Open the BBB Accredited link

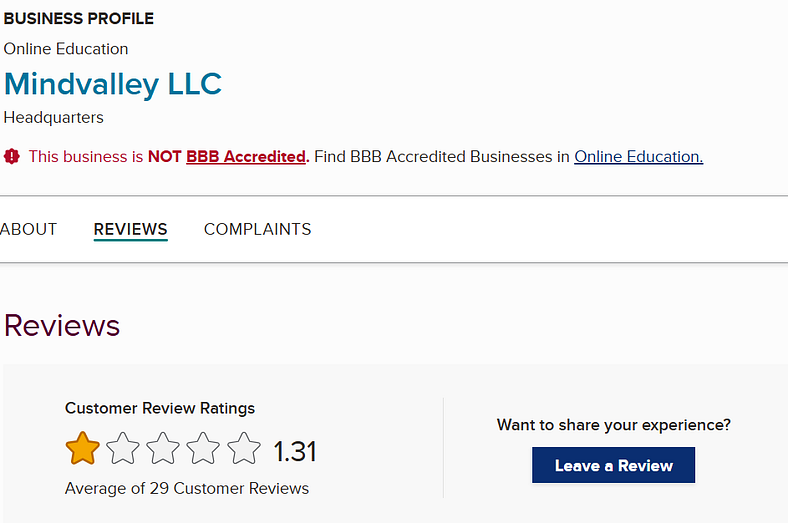(245, 156)
